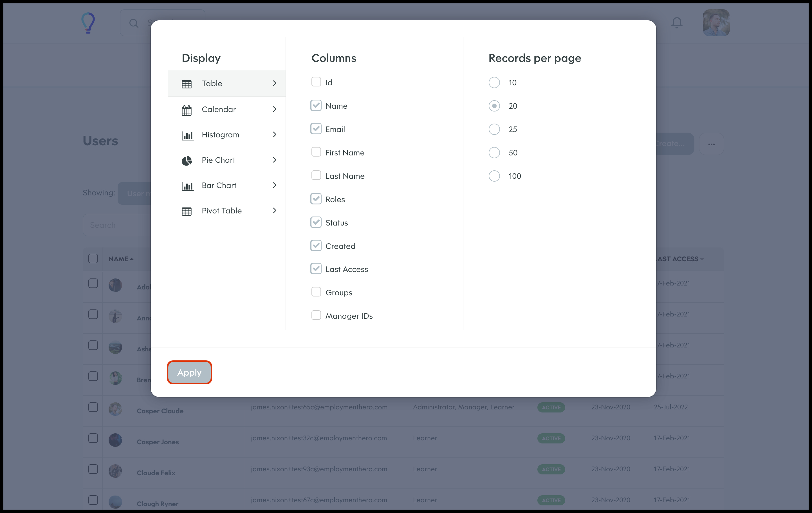Uncheck the Email column checkbox

316,129
